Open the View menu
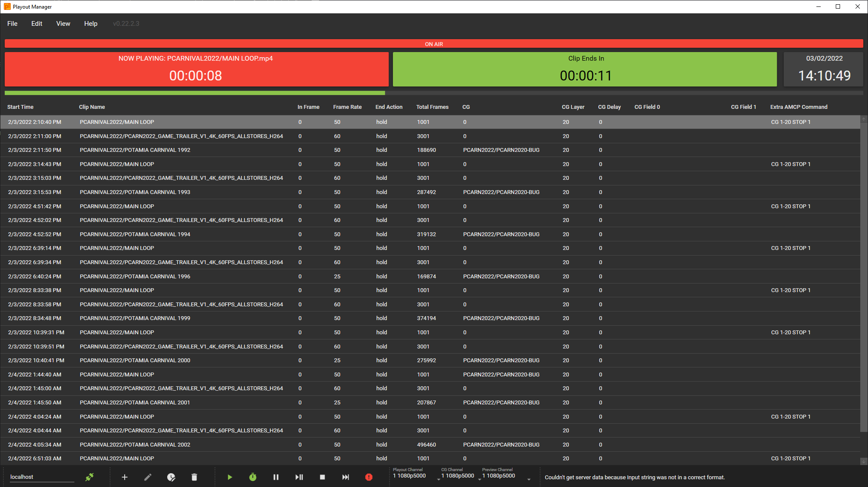The image size is (868, 487). pyautogui.click(x=63, y=24)
